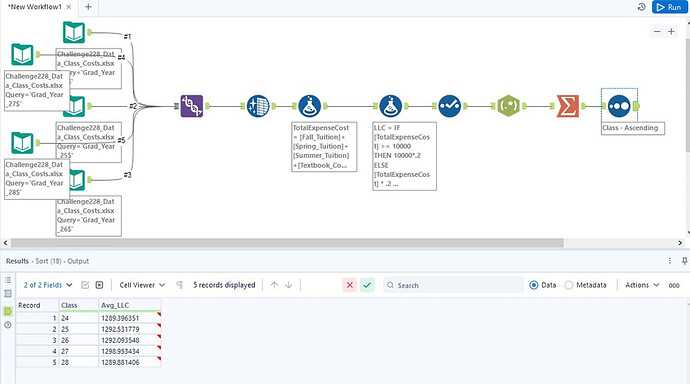Click the Class column header
The height and width of the screenshot is (384, 690).
pos(79,305)
